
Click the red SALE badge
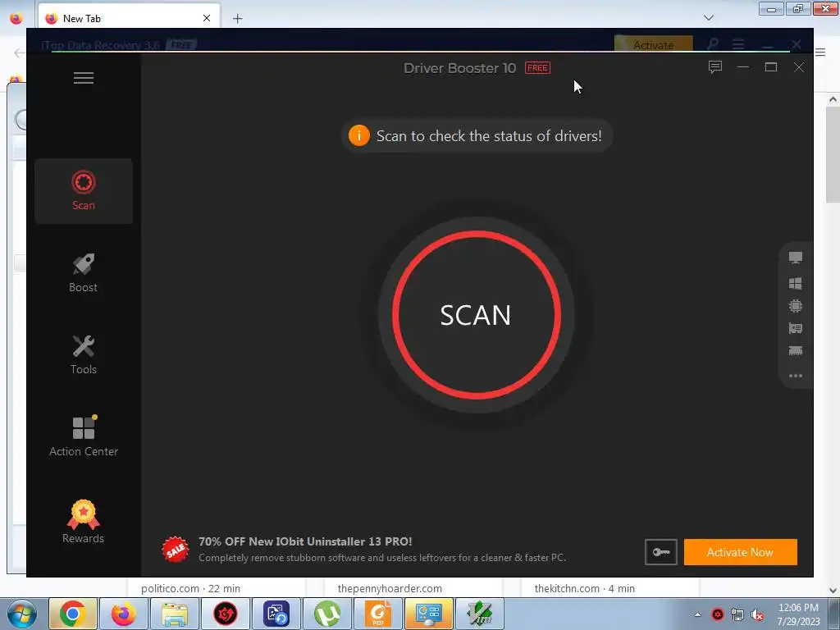click(176, 549)
